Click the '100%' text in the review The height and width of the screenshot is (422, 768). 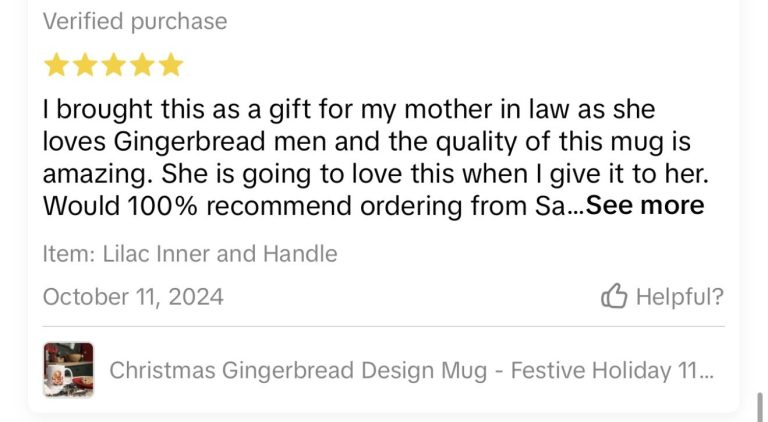(x=162, y=206)
